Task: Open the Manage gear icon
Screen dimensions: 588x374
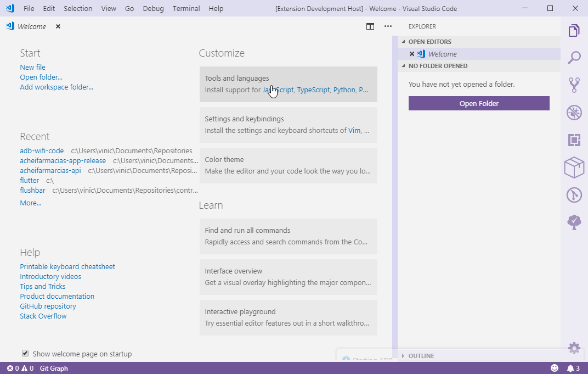Action: pos(574,348)
